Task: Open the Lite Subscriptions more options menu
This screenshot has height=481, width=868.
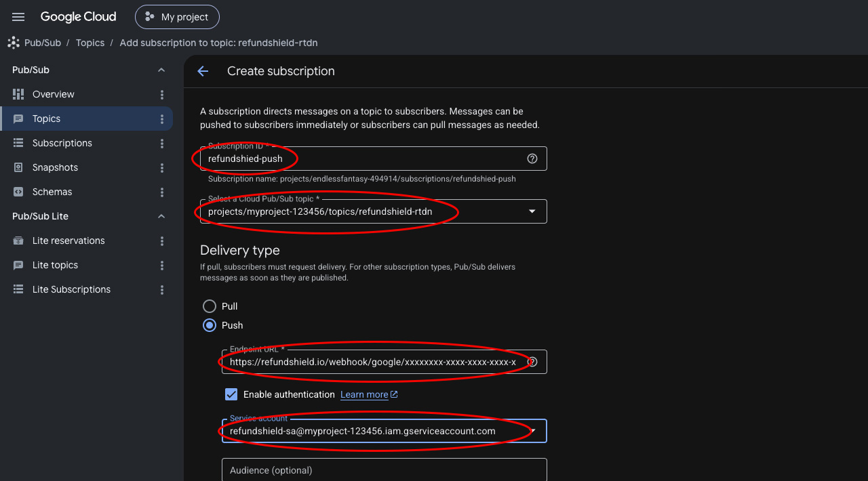Action: click(x=161, y=289)
